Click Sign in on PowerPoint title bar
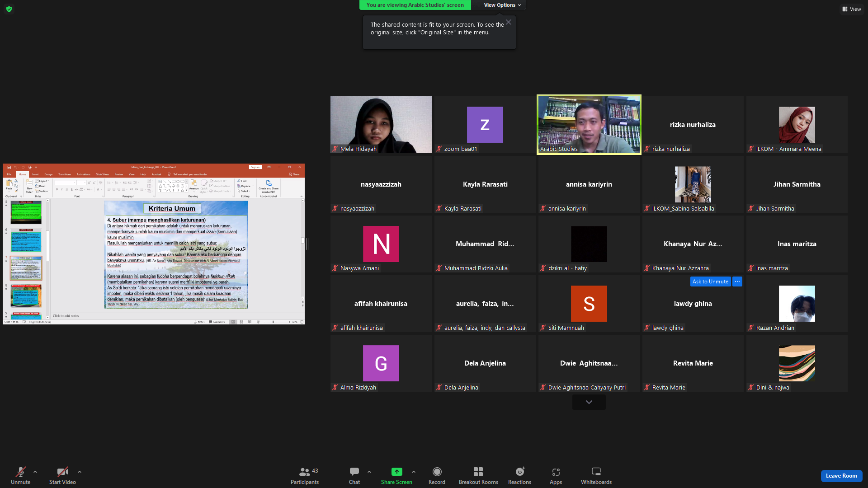 (x=255, y=167)
